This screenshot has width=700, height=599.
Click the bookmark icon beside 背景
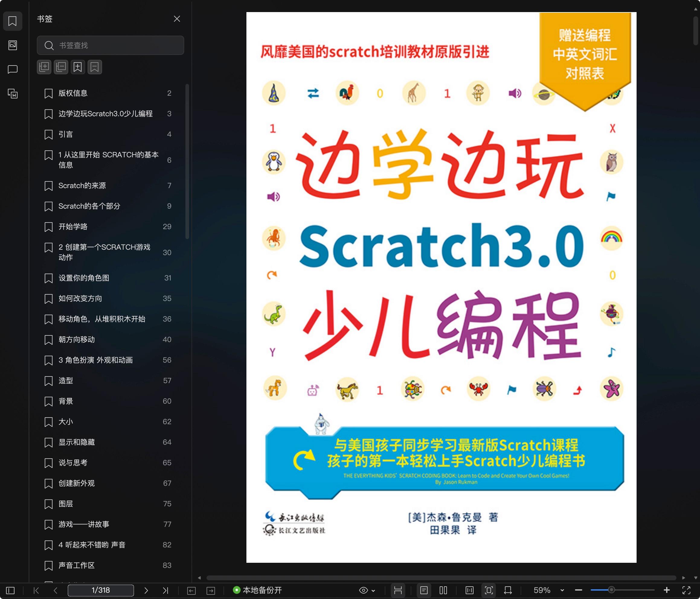[49, 401]
